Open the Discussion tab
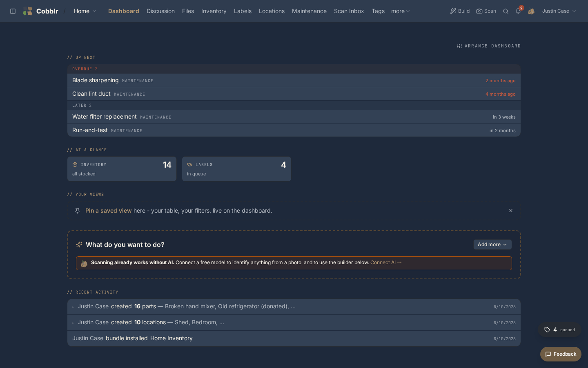Image resolution: width=588 pixels, height=368 pixels. click(x=160, y=11)
